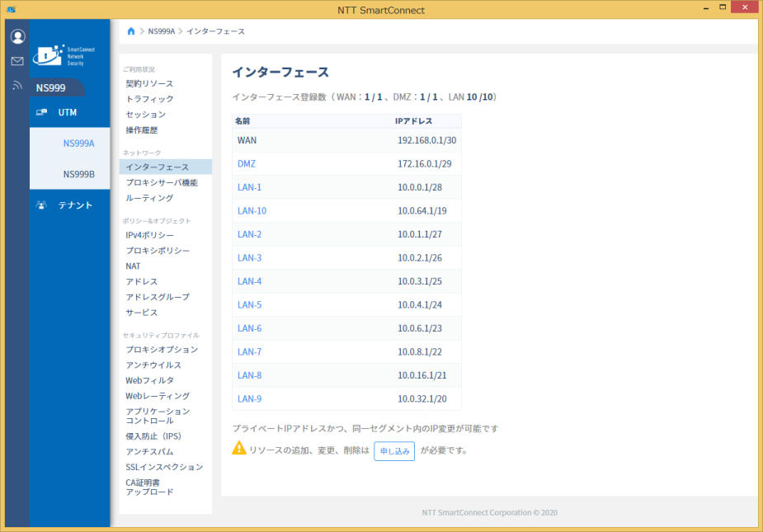Click the テナント people icon
Viewport: 763px width, 532px height.
(x=41, y=205)
